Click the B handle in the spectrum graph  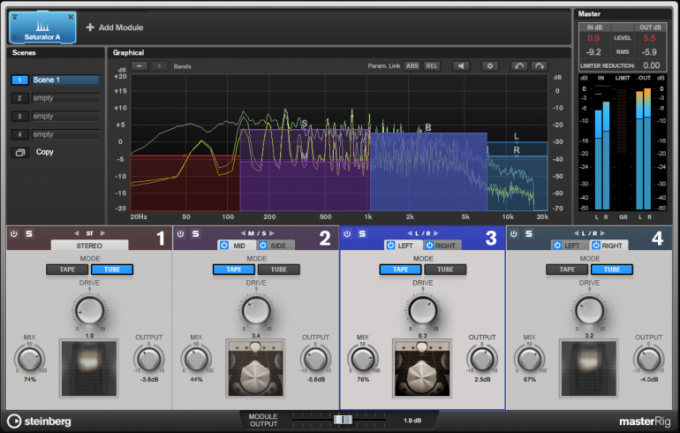[428, 127]
